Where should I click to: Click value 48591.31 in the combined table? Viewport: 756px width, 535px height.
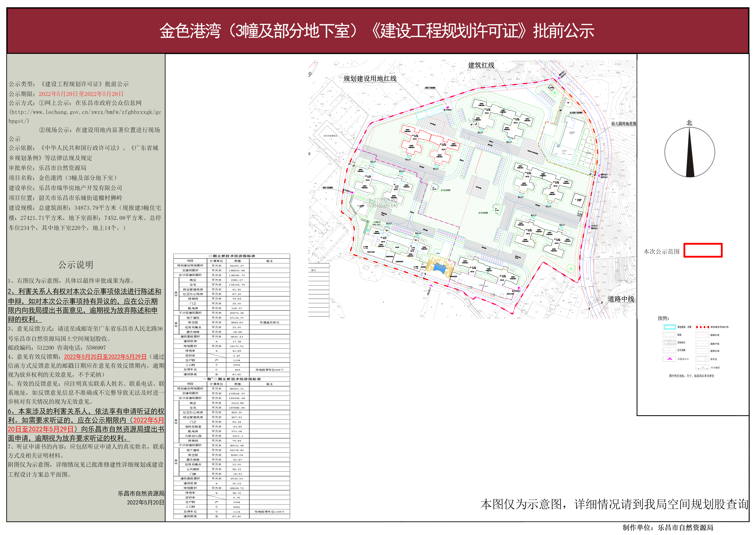(237, 389)
